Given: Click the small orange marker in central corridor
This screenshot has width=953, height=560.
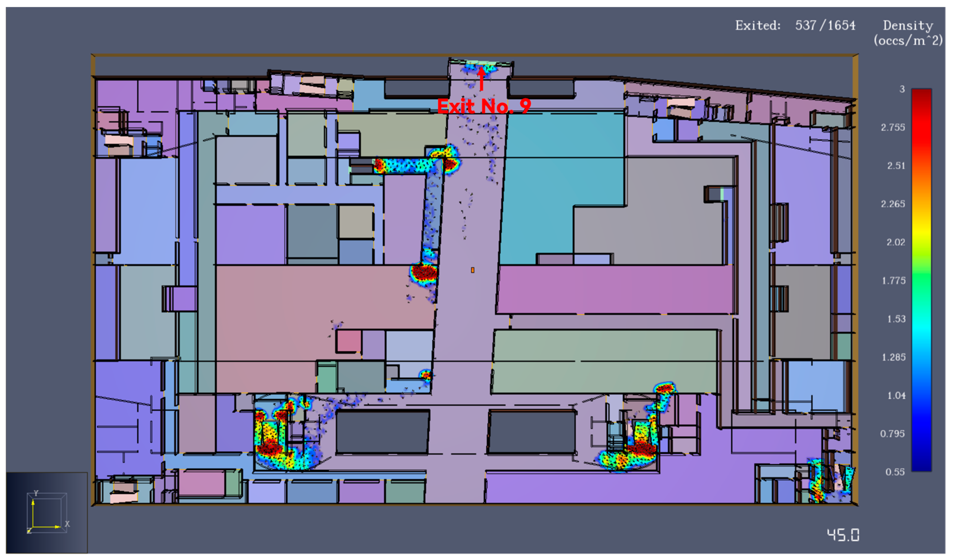Looking at the screenshot, I should (x=473, y=270).
